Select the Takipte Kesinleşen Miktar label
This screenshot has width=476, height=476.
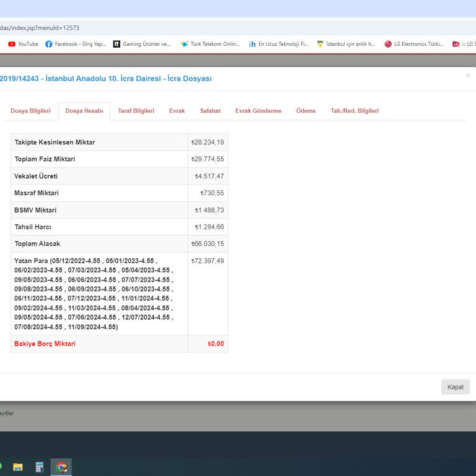(x=55, y=143)
